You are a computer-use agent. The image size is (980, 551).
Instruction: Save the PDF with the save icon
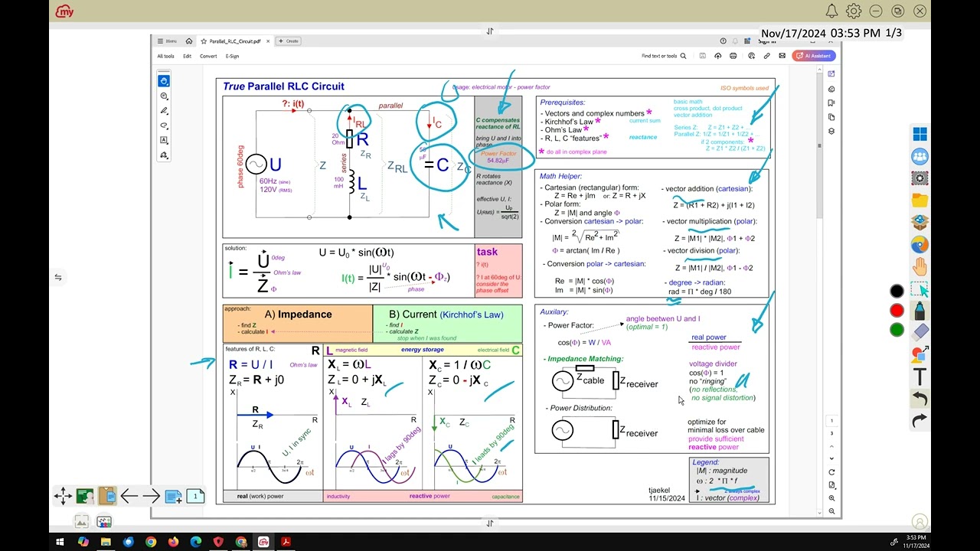click(x=703, y=56)
